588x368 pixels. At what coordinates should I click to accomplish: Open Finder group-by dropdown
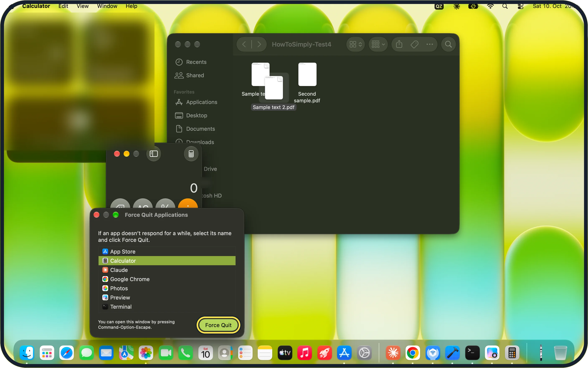tap(378, 44)
